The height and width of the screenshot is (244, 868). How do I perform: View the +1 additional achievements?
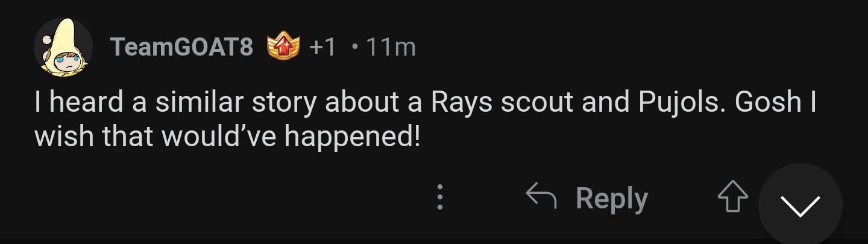click(322, 47)
